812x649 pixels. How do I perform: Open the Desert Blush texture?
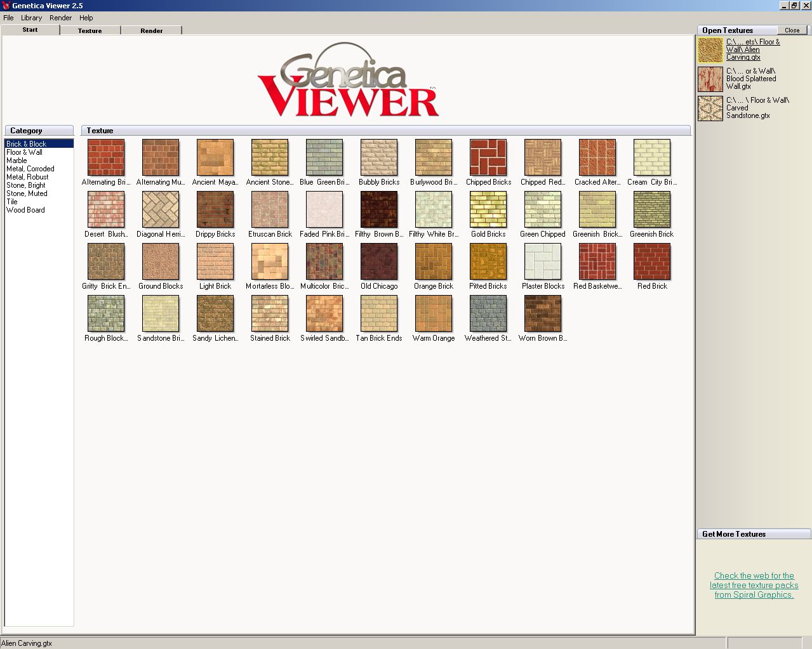106,209
